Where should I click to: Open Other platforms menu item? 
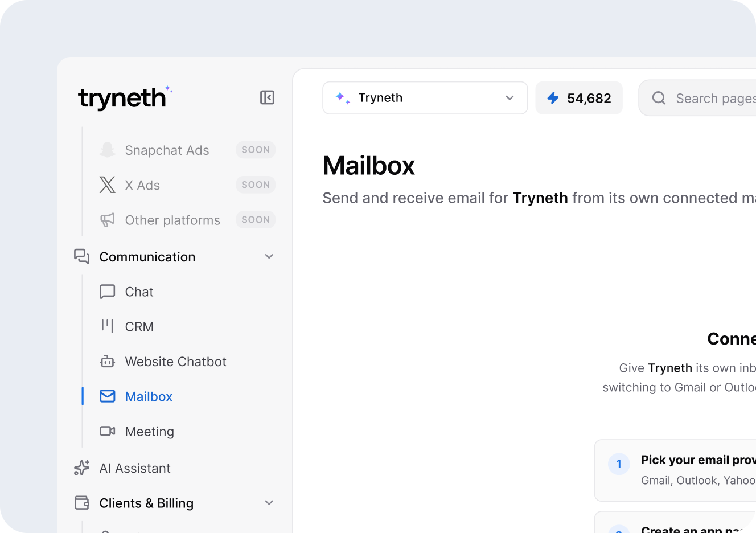(187, 220)
